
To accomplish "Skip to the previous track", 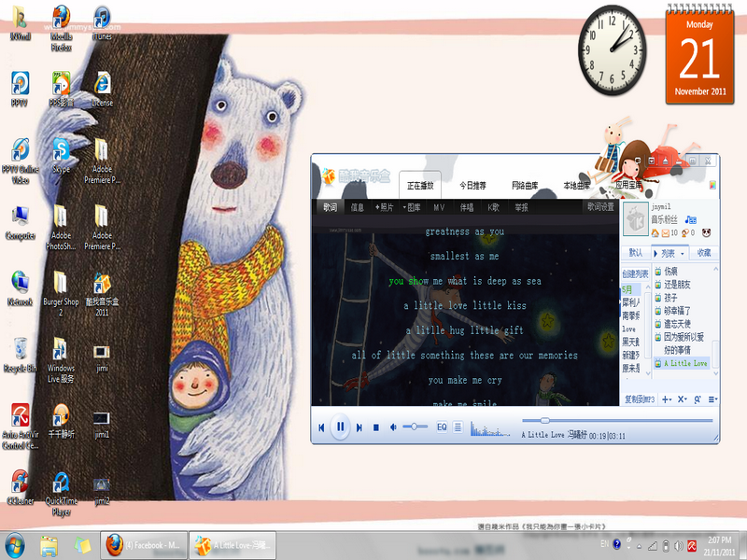I will [321, 427].
